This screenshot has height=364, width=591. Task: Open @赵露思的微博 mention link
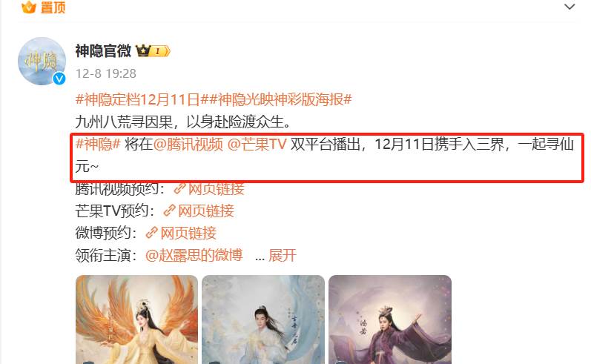tap(194, 255)
